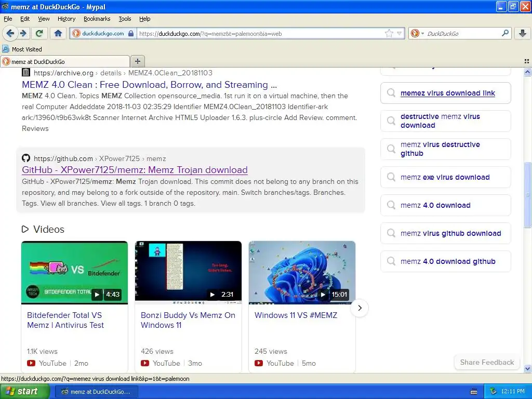Click the GitHub octocat favicon
532x399 pixels.
click(26, 158)
